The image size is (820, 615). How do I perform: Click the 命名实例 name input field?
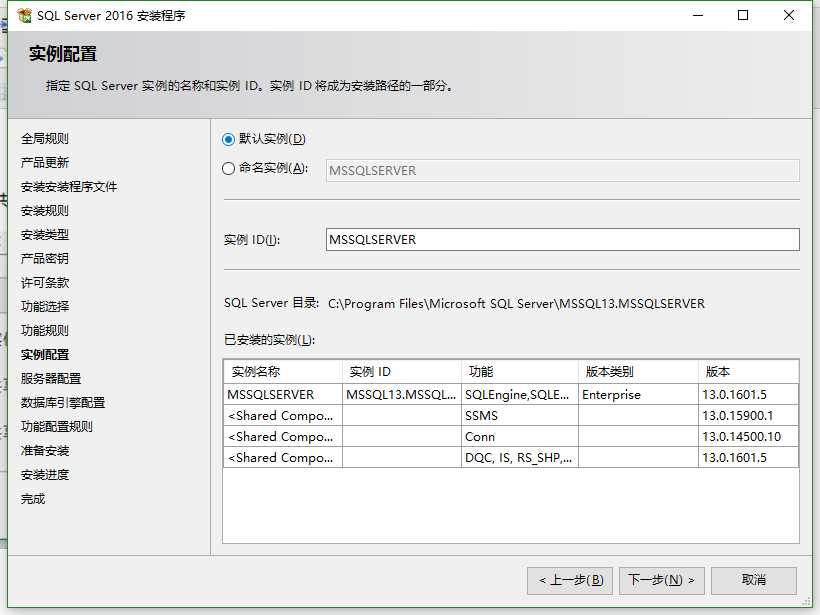pos(563,170)
